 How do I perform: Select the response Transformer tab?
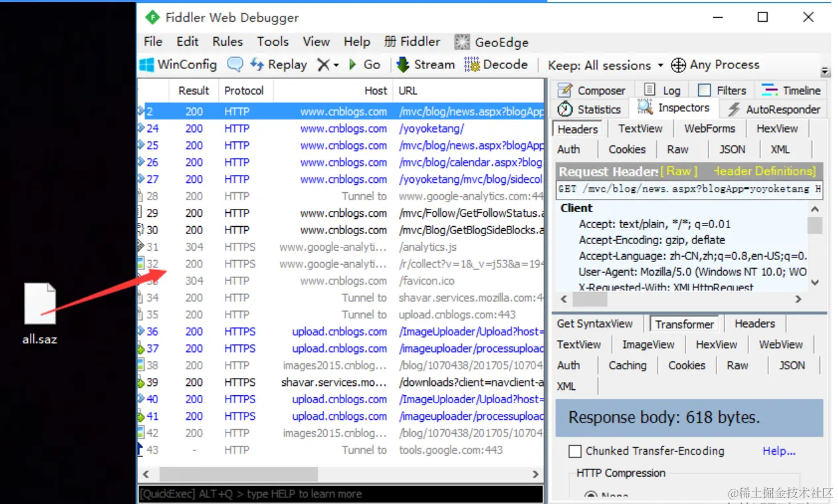point(685,324)
